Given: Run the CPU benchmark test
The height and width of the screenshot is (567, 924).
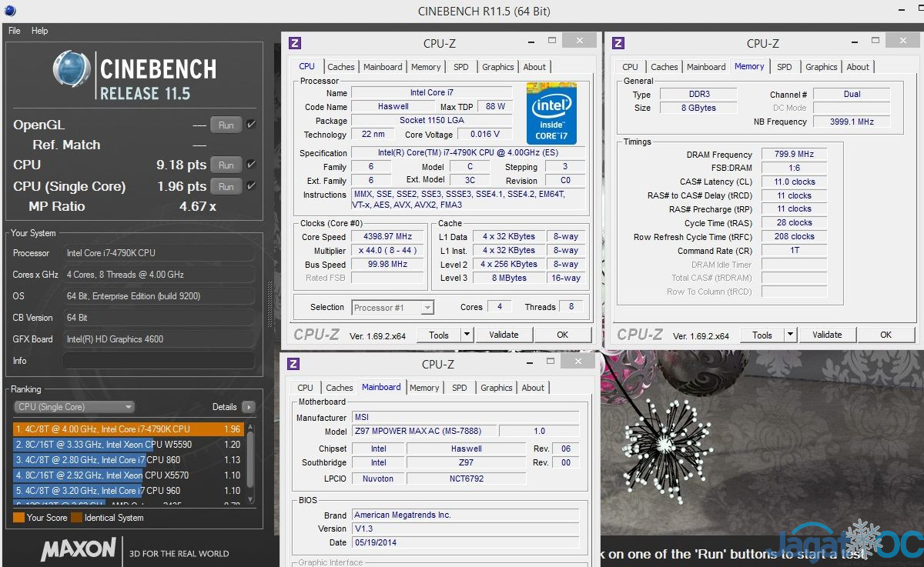Looking at the screenshot, I should pos(226,165).
